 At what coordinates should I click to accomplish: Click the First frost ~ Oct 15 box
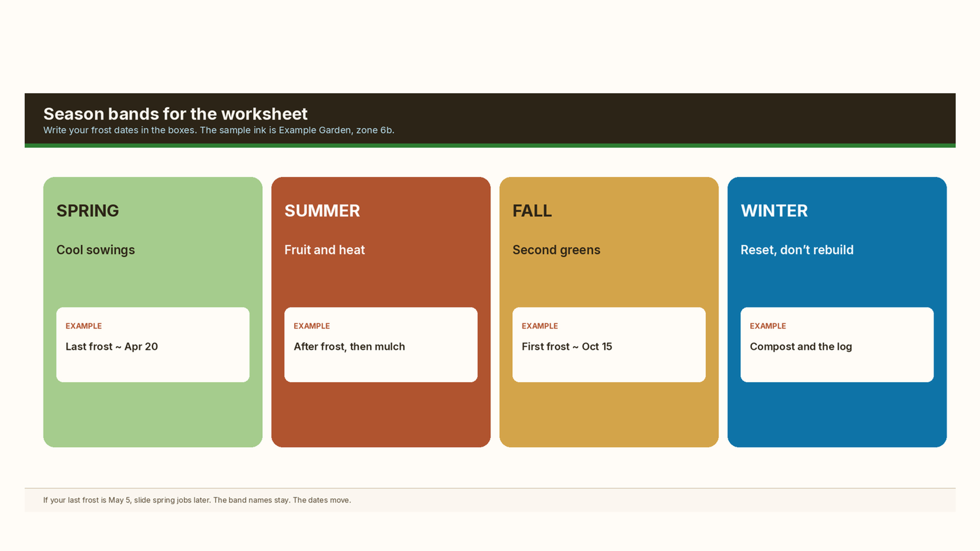(609, 344)
